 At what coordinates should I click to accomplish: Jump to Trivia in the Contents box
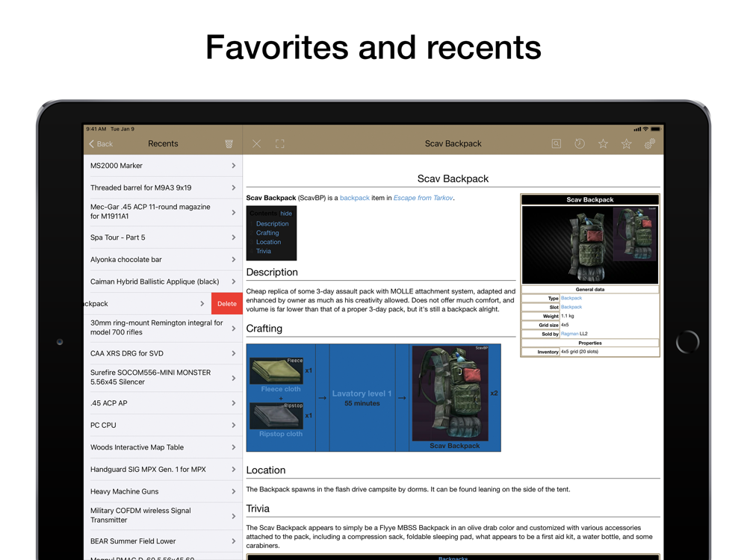point(264,251)
